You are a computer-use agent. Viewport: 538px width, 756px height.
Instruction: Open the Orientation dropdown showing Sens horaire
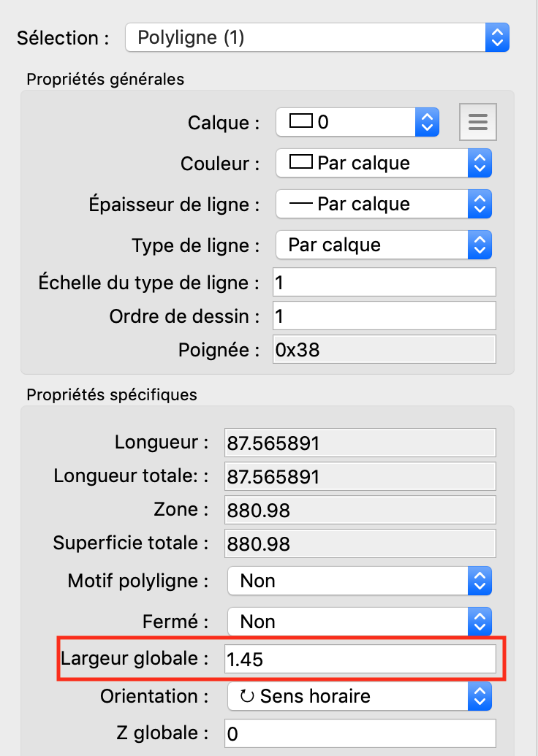(x=359, y=696)
